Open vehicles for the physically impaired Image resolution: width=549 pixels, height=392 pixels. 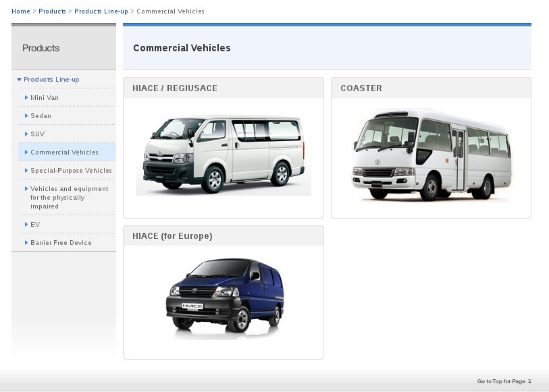click(x=69, y=198)
